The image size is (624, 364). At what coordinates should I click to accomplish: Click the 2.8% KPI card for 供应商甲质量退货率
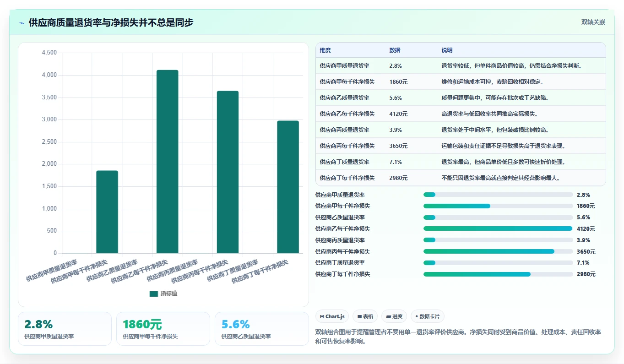(x=65, y=329)
